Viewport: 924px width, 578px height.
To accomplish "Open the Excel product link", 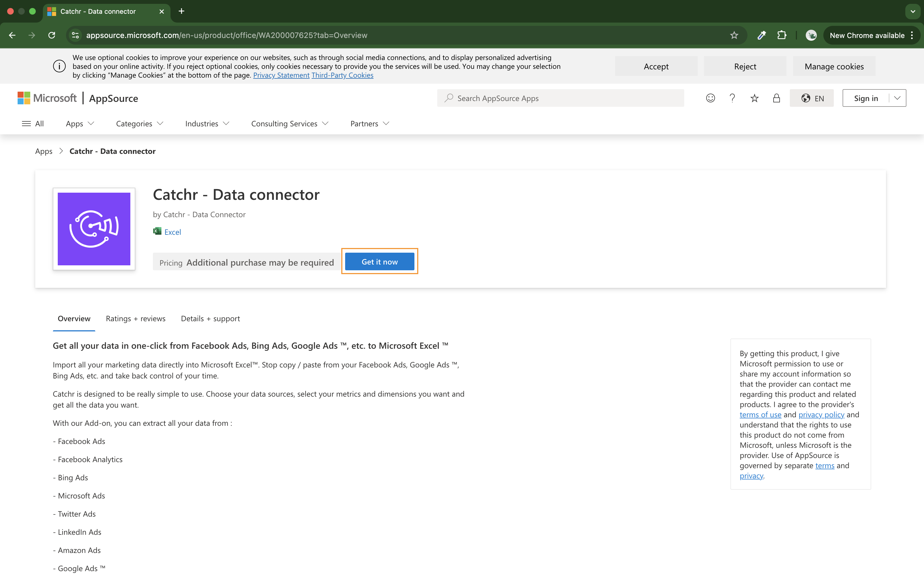I will 173,232.
